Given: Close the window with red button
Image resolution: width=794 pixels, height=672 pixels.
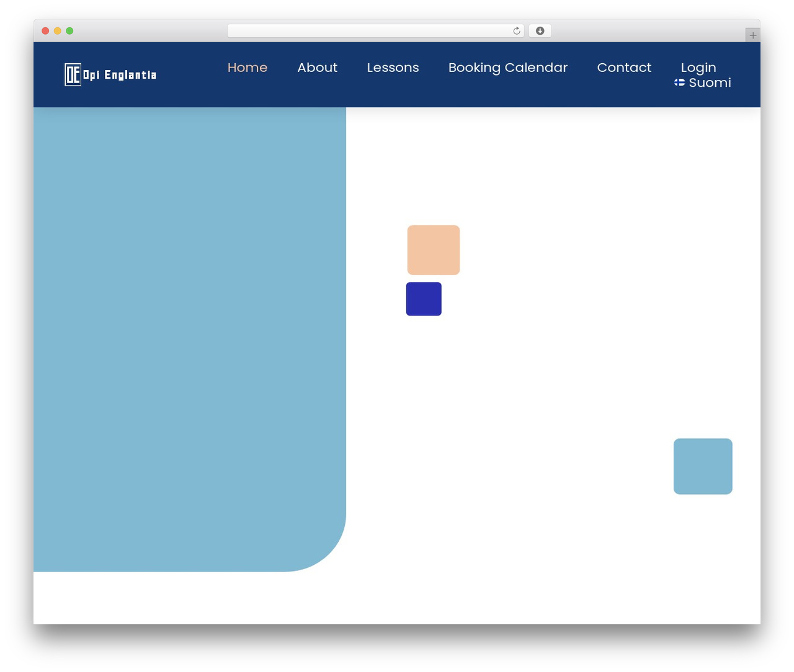Looking at the screenshot, I should (x=45, y=31).
